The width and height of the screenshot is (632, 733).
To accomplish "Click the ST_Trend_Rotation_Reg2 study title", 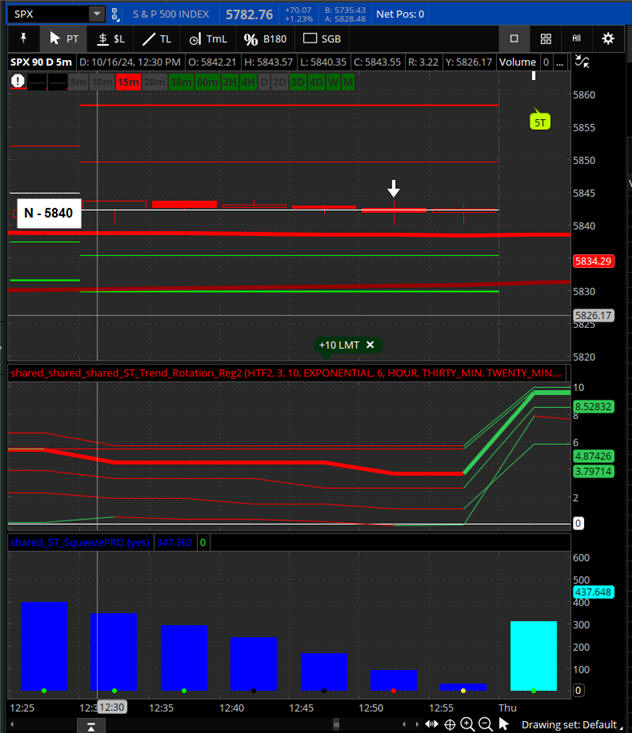I will [286, 373].
